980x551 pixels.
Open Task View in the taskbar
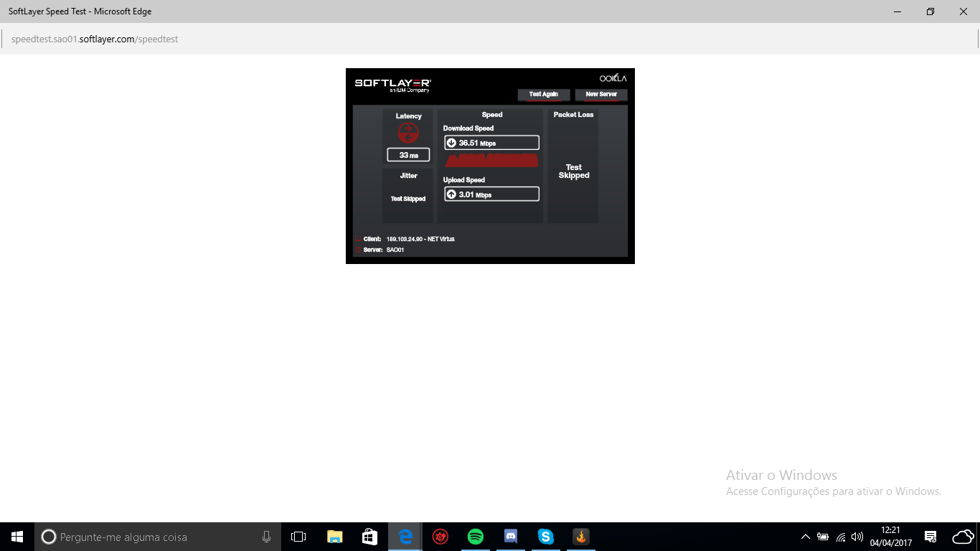[x=298, y=537]
